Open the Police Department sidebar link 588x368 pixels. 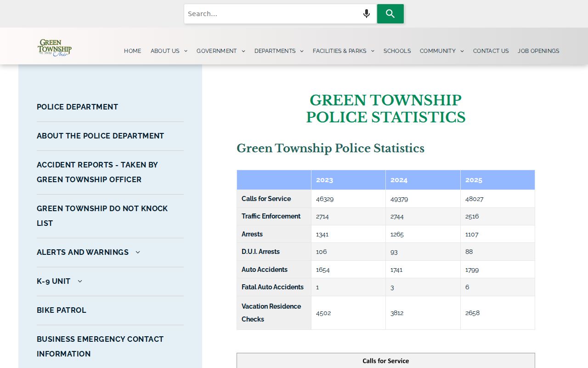(x=78, y=107)
